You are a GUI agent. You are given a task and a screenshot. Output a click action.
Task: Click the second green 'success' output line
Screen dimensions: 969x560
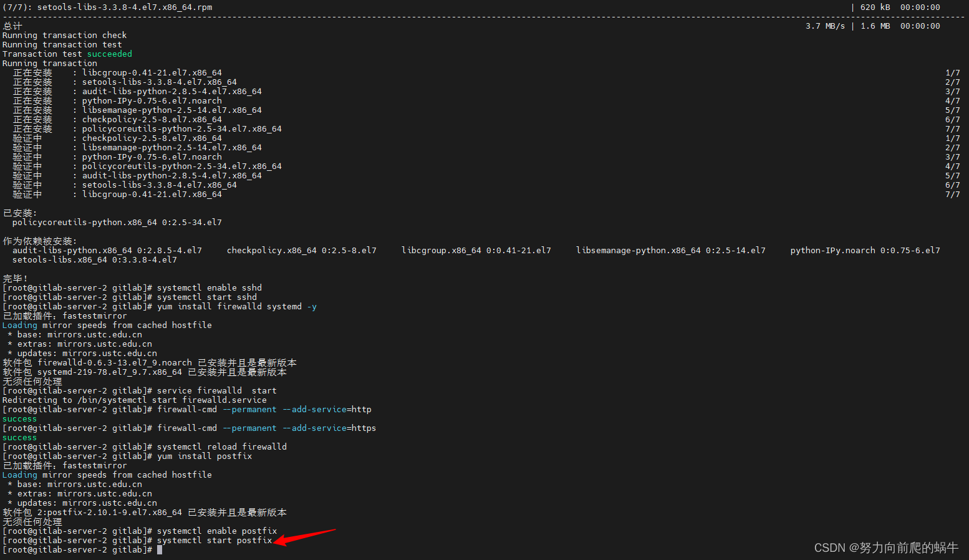(19, 438)
